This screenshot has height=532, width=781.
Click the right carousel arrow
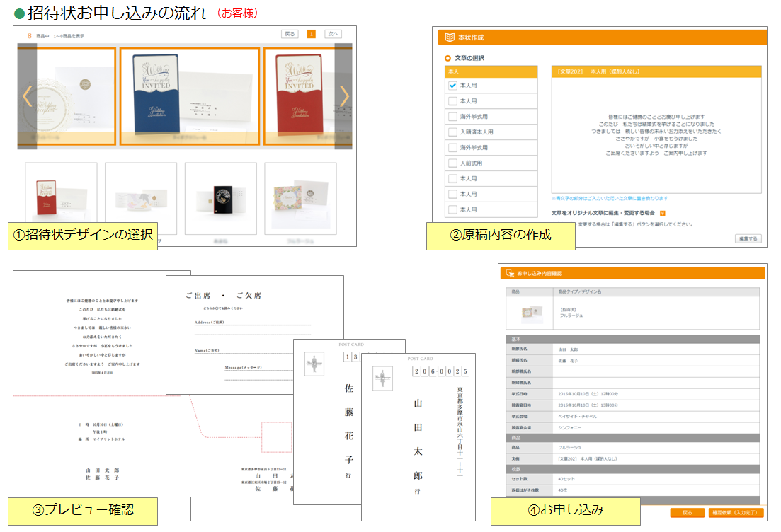tap(344, 96)
